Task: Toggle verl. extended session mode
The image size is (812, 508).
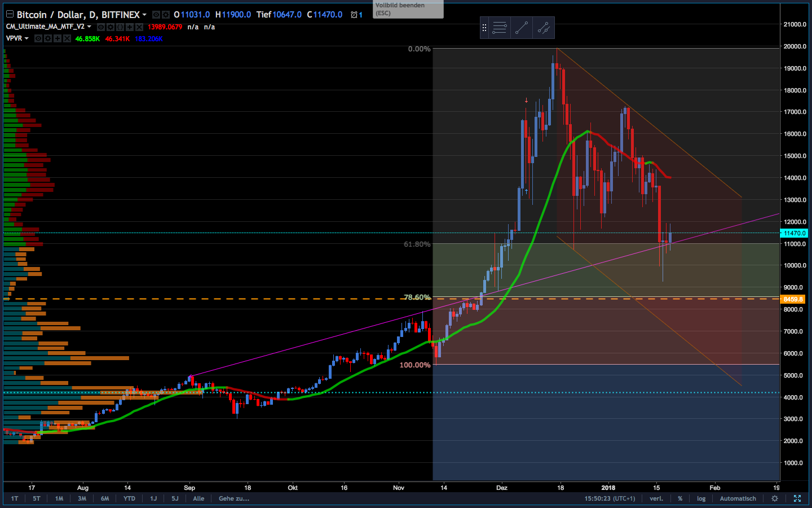Action: (656, 498)
